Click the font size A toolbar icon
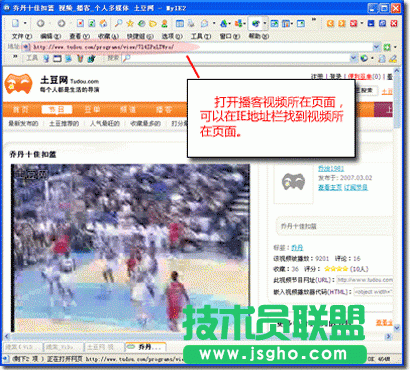Image resolution: width=410 pixels, height=370 pixels. click(224, 23)
